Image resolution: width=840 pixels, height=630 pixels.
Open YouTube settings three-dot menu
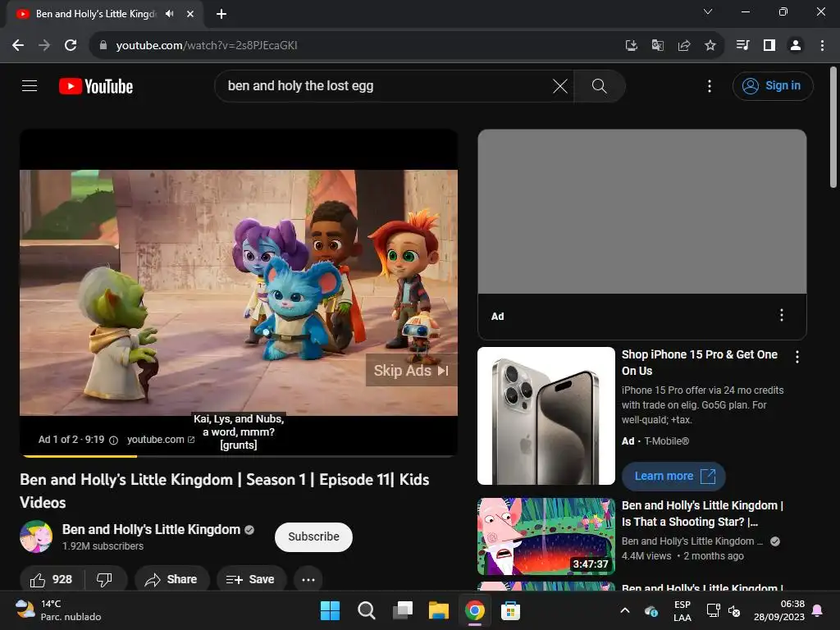[x=710, y=85]
